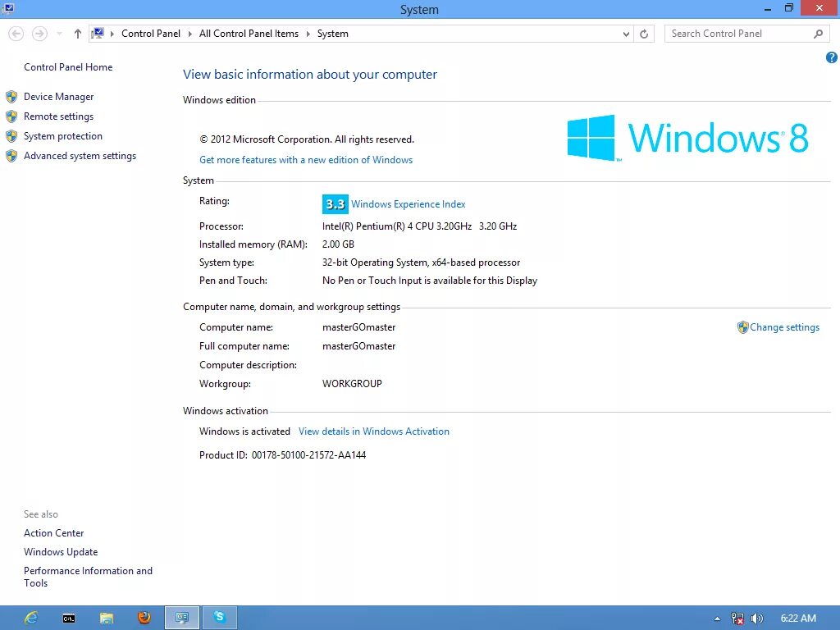The width and height of the screenshot is (840, 630).
Task: Click the Windows is activated text
Action: pyautogui.click(x=244, y=431)
